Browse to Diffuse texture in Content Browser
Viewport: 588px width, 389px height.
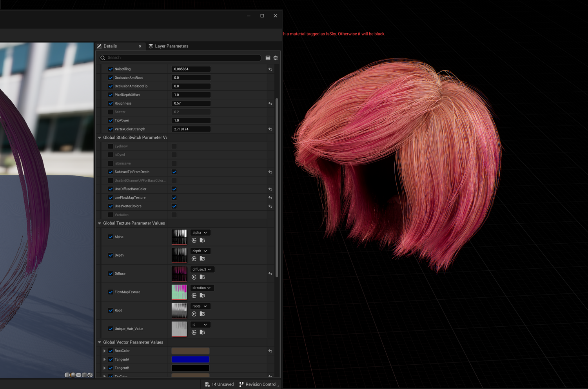202,277
